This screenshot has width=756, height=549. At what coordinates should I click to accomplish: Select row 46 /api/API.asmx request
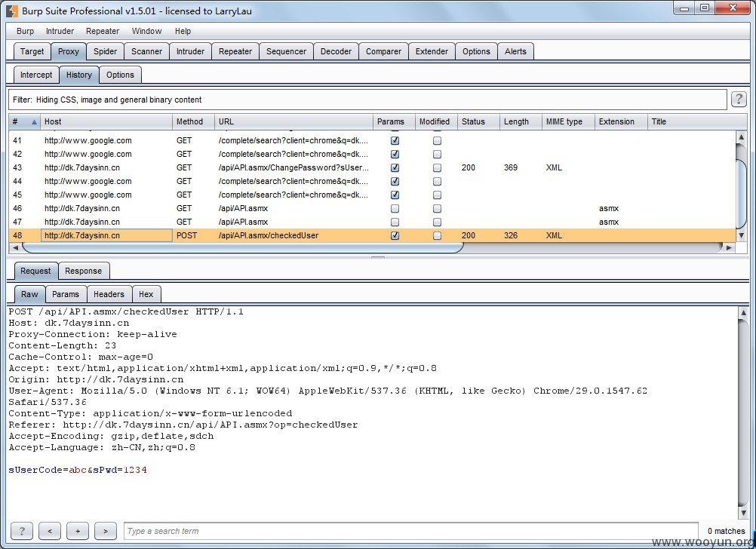coord(372,209)
